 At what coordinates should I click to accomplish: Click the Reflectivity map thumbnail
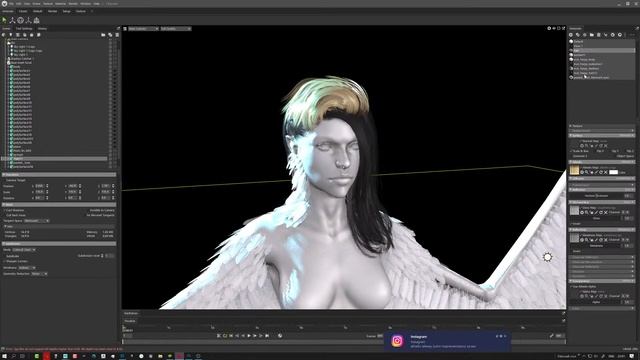click(x=574, y=238)
